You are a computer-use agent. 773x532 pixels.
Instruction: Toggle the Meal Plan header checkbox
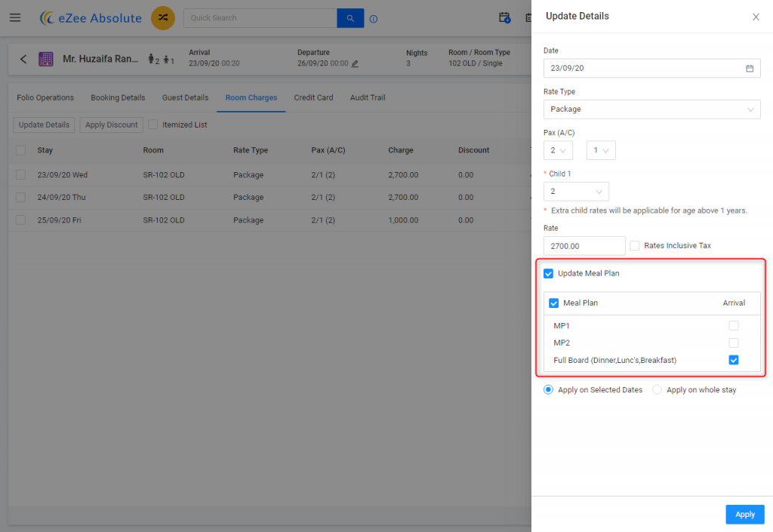pyautogui.click(x=553, y=303)
